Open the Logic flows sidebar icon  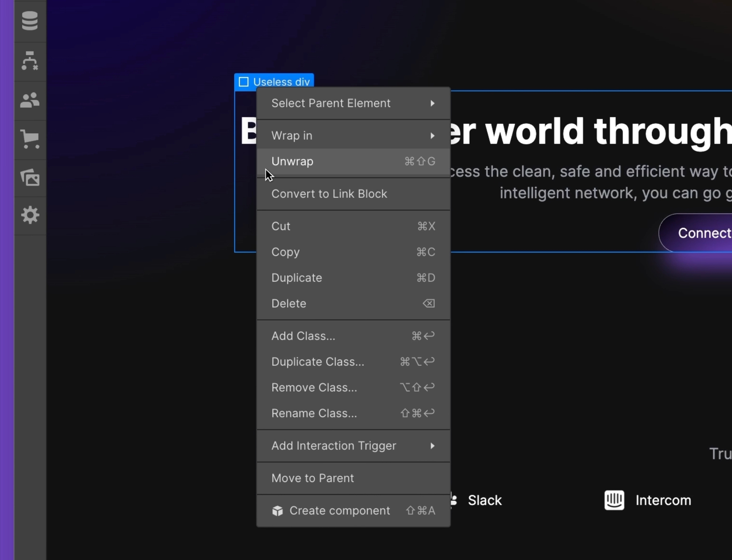click(30, 61)
